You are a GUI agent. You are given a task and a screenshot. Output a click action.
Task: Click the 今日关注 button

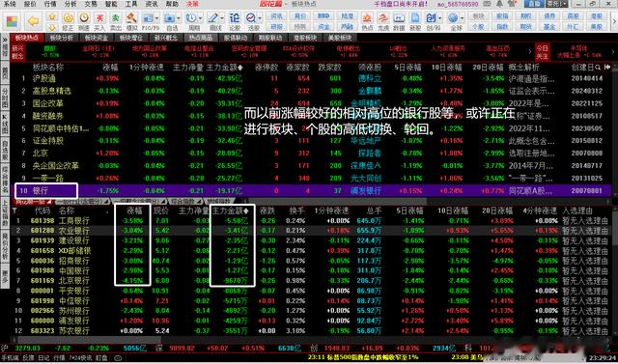click(543, 51)
